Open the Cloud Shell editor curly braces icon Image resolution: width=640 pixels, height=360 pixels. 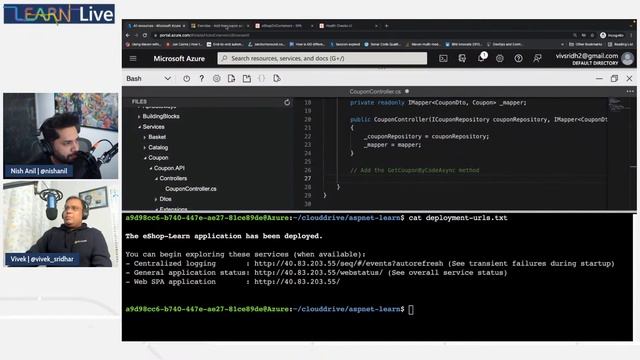click(262, 78)
